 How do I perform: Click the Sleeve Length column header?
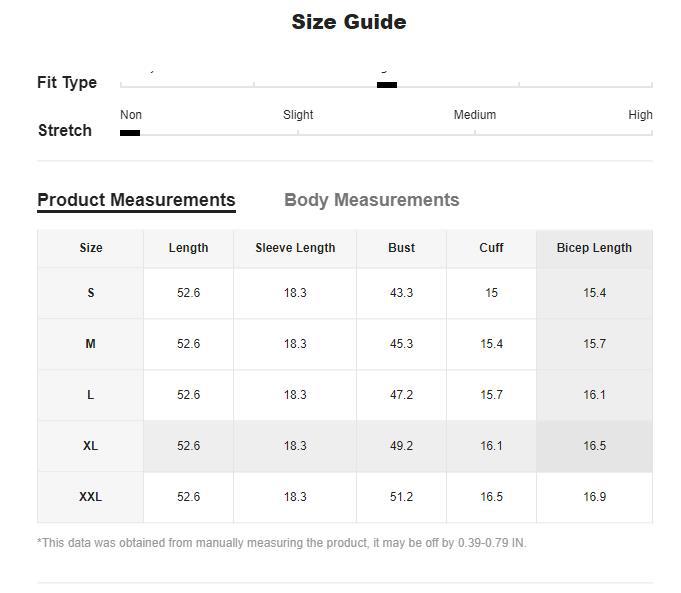pos(295,248)
